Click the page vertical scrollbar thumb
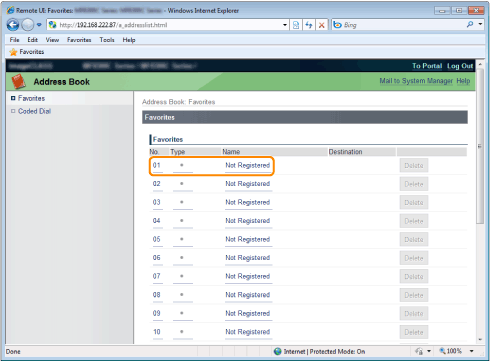490x361 pixels. (480, 146)
